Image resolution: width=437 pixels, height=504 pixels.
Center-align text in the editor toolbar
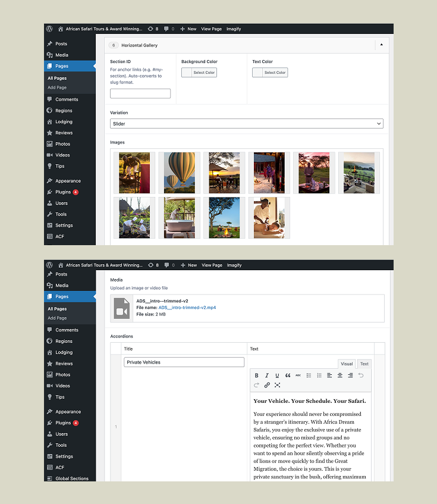(x=339, y=375)
